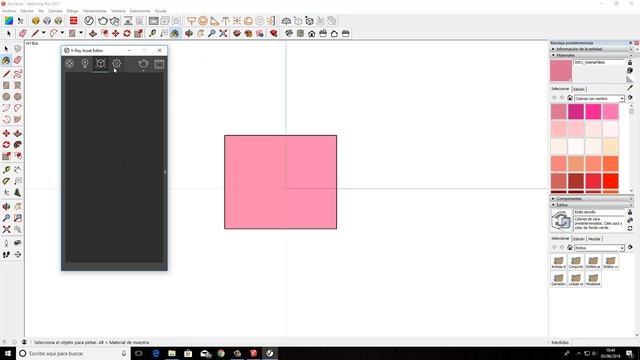
Task: Switch to the Mezclar tab in Estilos
Action: 594,239
